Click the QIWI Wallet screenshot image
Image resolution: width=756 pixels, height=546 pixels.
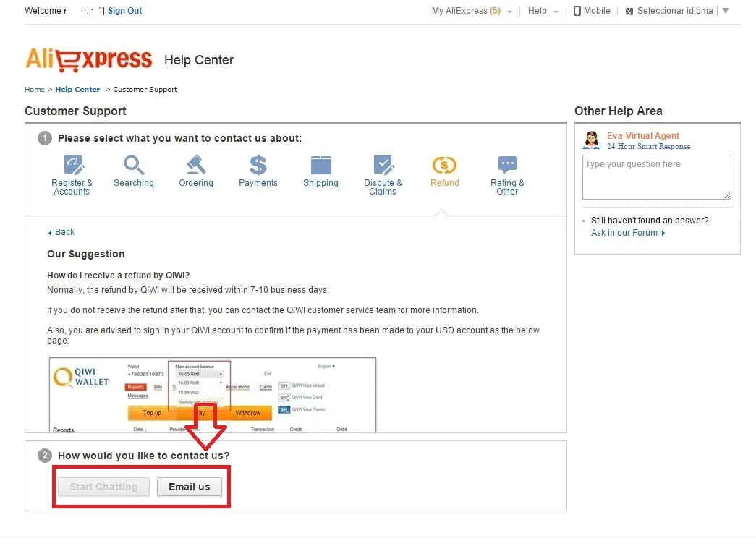click(x=213, y=395)
